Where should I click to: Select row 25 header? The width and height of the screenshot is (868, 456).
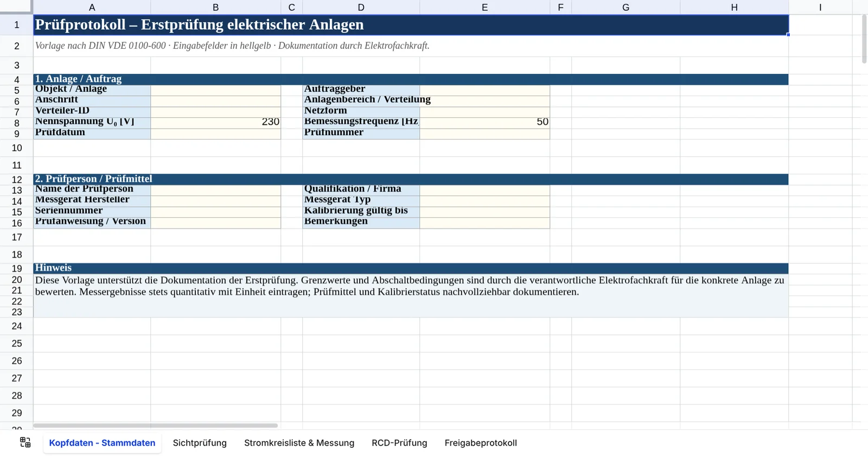pyautogui.click(x=17, y=343)
